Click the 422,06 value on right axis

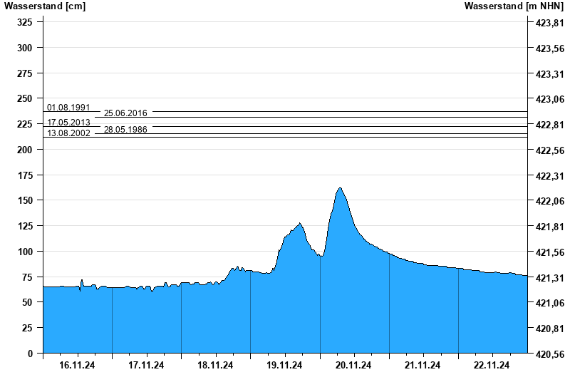(x=550, y=201)
